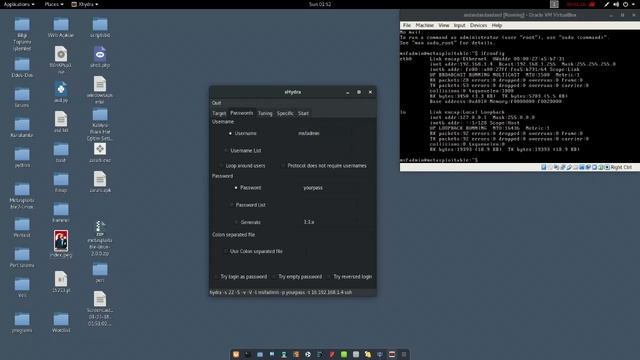Select the Username List radio button
The image size is (640, 360).
coord(226,151)
